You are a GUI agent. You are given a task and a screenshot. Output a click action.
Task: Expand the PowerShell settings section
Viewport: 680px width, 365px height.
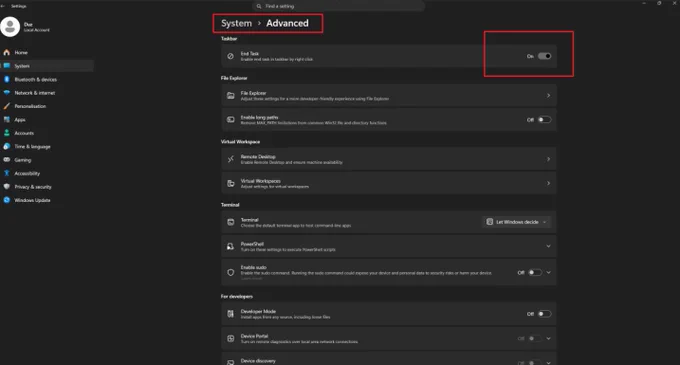pos(549,246)
